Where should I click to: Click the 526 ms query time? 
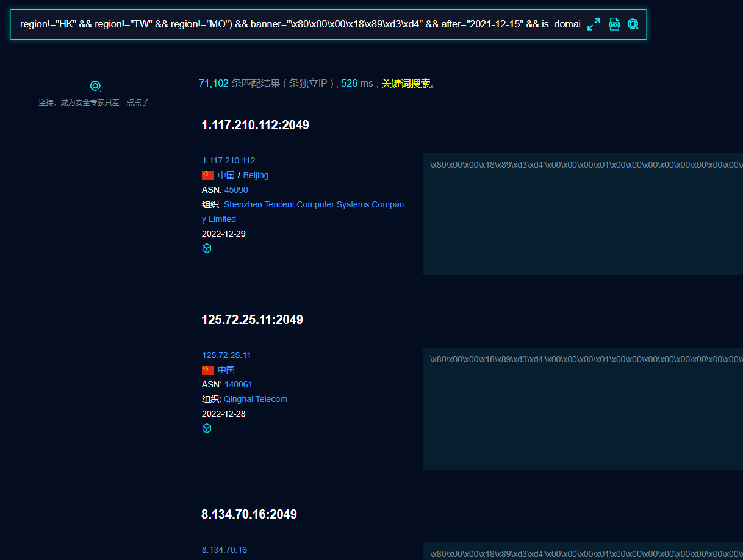tap(357, 84)
